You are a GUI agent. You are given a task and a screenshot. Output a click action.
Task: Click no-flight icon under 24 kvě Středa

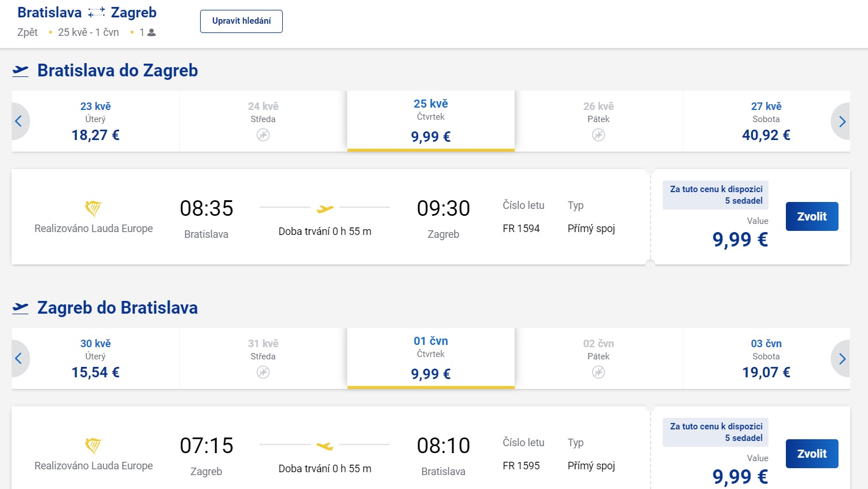click(263, 135)
